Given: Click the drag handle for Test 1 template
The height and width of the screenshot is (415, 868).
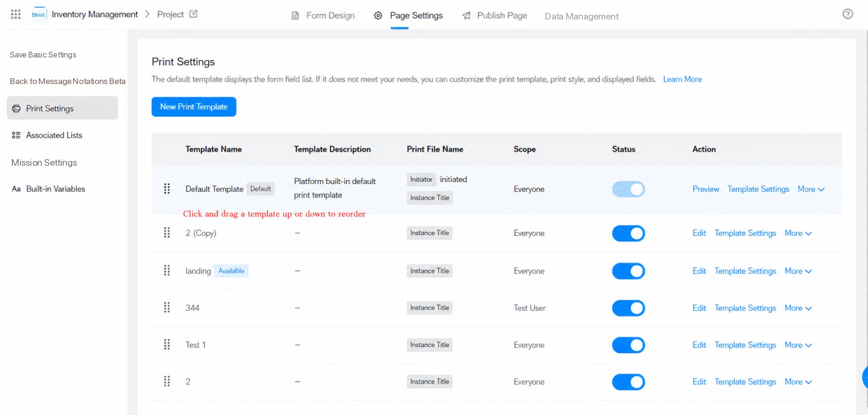Looking at the screenshot, I should [167, 345].
